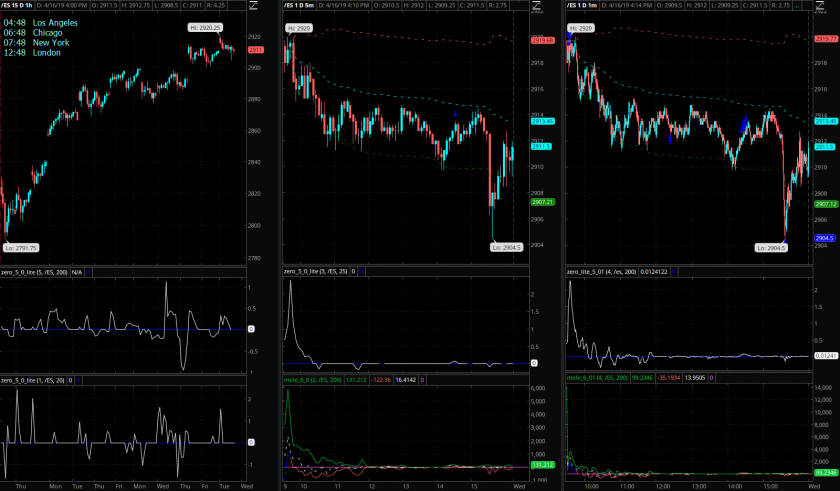Click the New York 07:48 clock label
840x491 pixels.
pyautogui.click(x=38, y=43)
